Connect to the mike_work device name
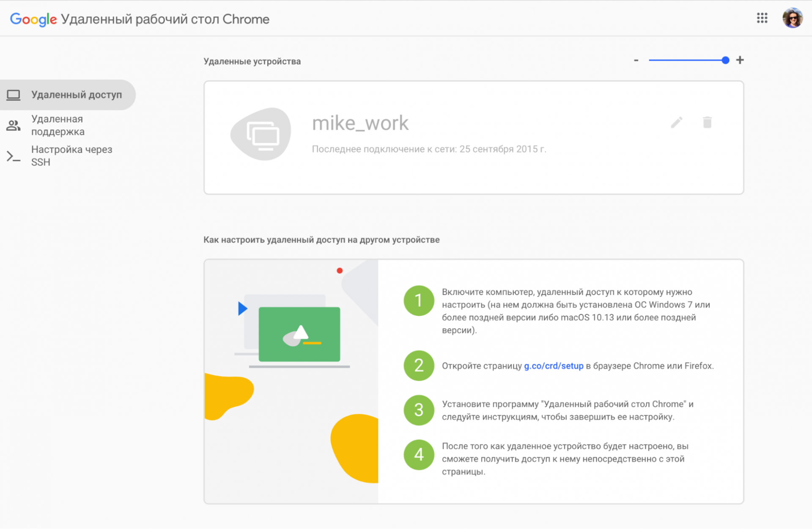This screenshot has width=812, height=529. click(x=360, y=123)
